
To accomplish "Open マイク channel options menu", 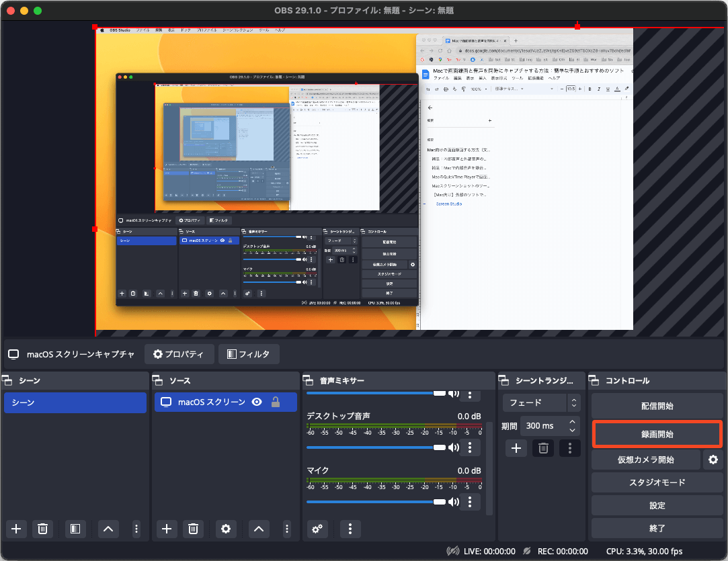I will pyautogui.click(x=470, y=502).
